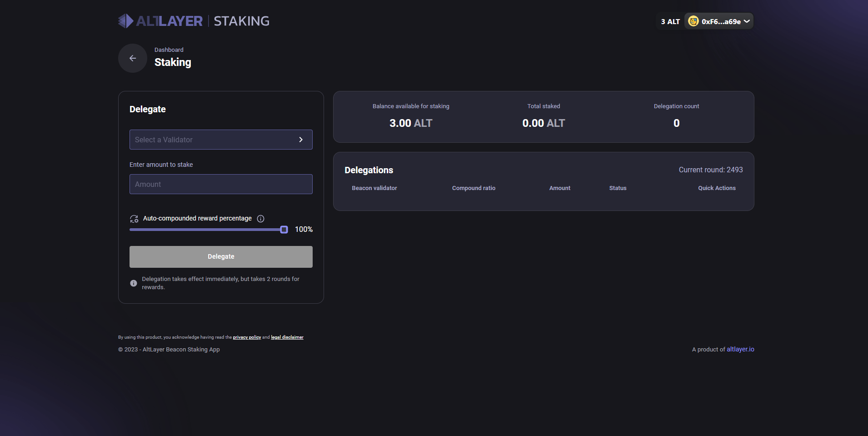Click the 0.00 ALT total staked value
The image size is (868, 436).
[544, 123]
